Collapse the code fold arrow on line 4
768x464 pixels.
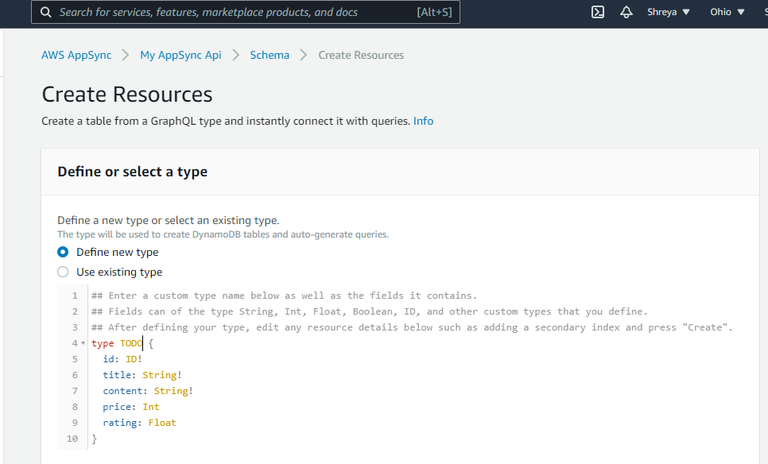(x=83, y=343)
